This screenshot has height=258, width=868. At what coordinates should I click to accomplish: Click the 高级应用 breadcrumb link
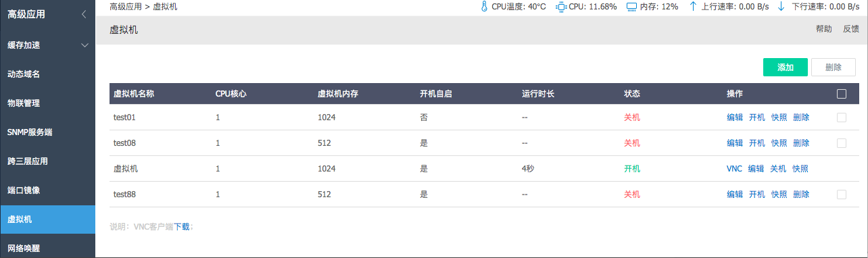coord(126,7)
